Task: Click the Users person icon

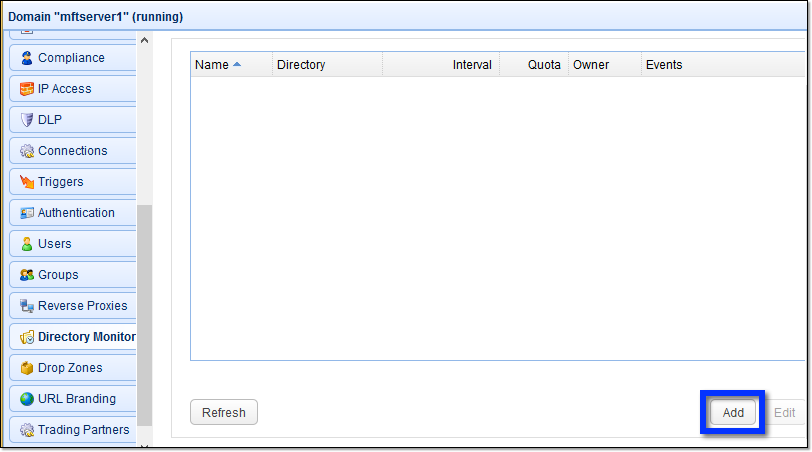Action: (27, 244)
